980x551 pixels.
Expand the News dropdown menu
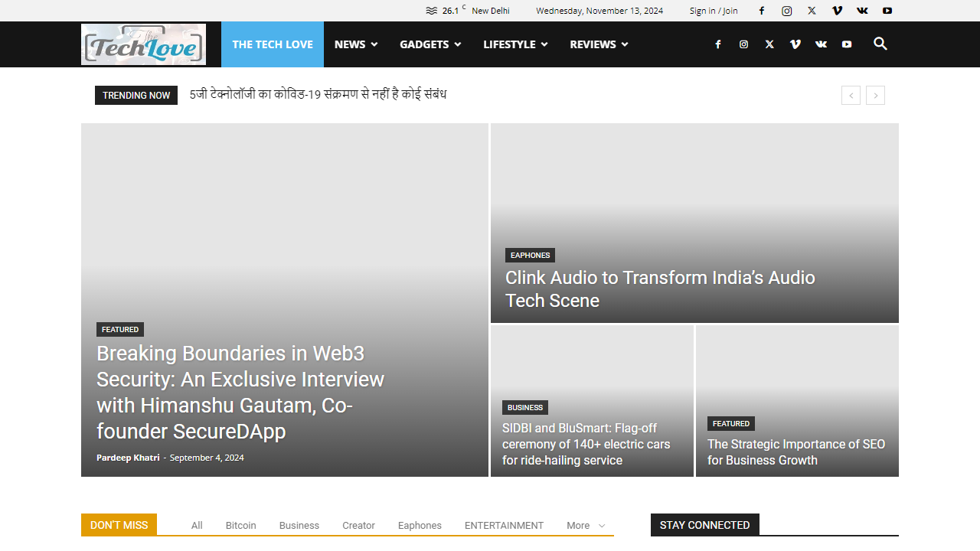[356, 44]
